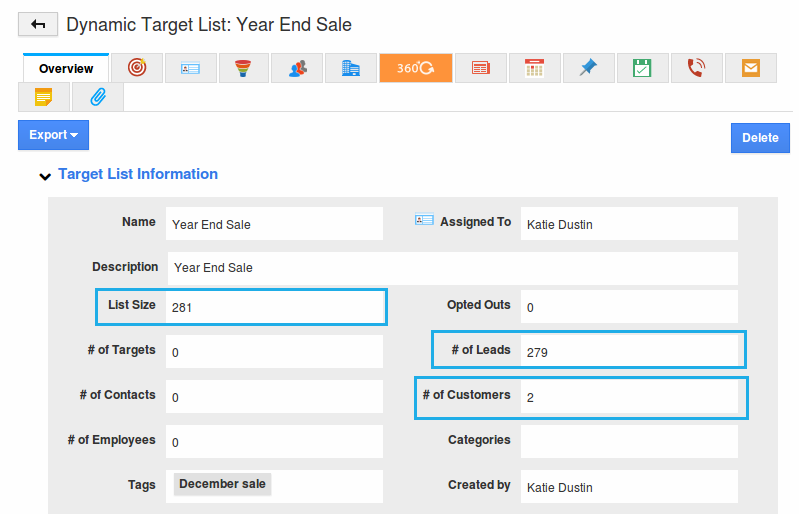Open the green checked calendar tab
This screenshot has width=799, height=514.
[x=642, y=68]
